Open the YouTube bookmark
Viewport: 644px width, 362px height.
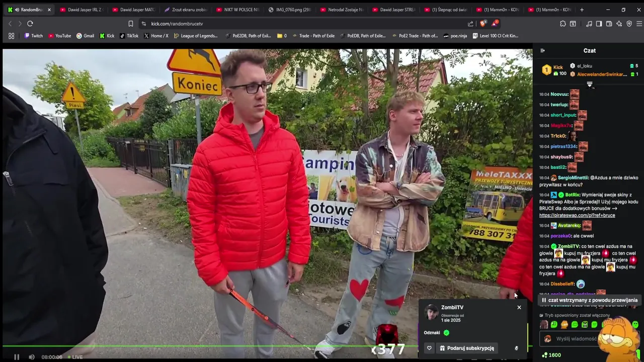pyautogui.click(x=59, y=36)
